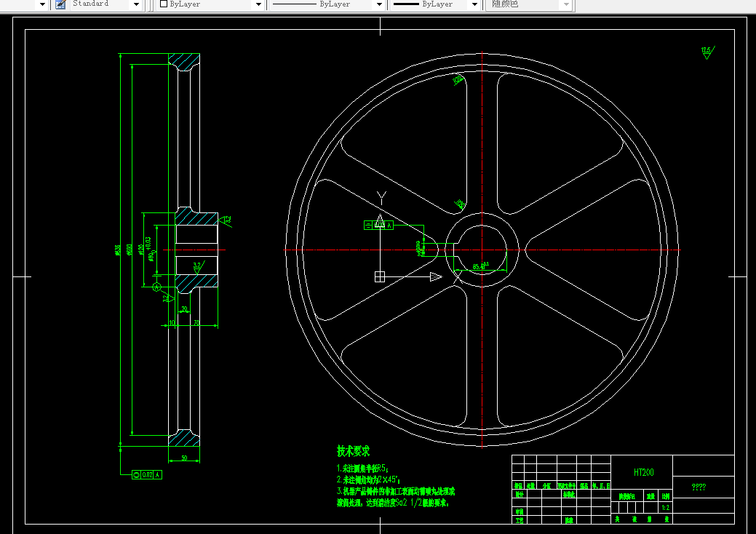
Task: Select the 1:2 scale text
Action: pyautogui.click(x=665, y=508)
